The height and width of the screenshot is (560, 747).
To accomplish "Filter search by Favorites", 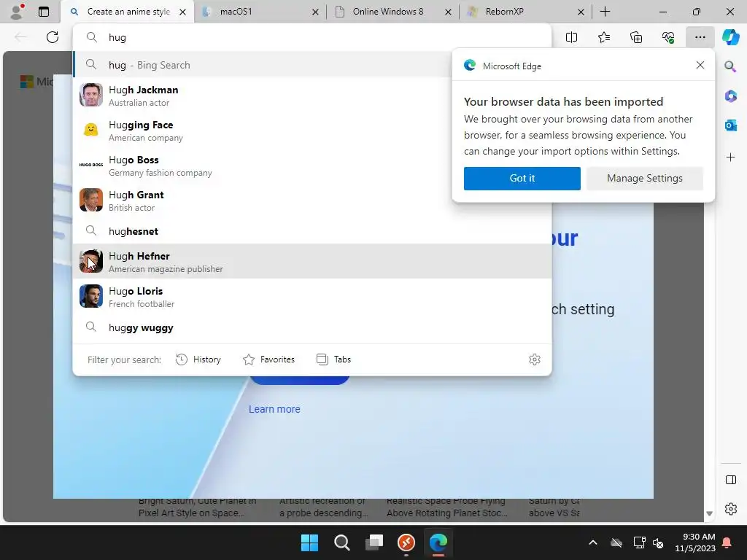I will click(268, 359).
